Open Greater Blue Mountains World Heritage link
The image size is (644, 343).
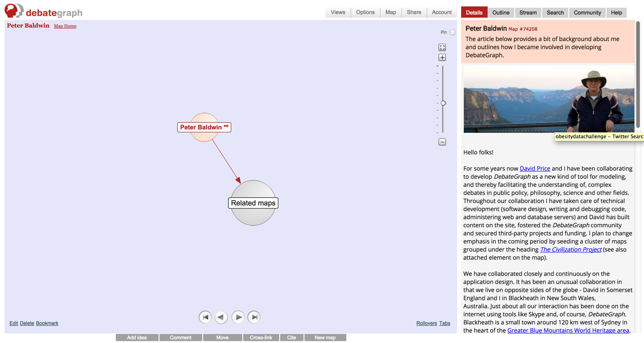[568, 330]
